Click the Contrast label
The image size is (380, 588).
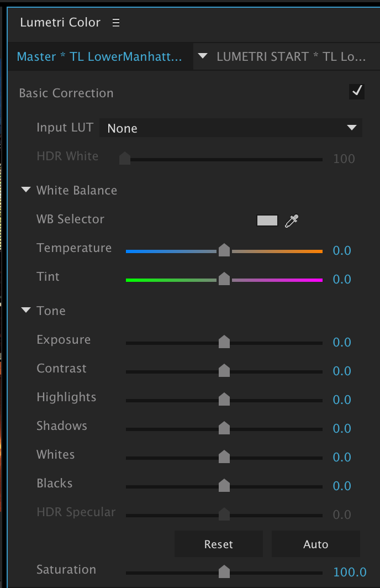tap(61, 368)
